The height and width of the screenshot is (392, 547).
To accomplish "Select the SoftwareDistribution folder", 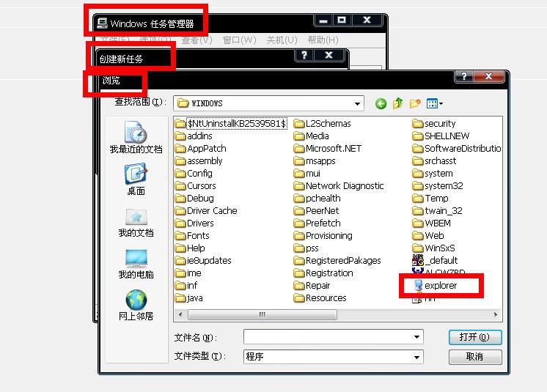I will point(457,149).
